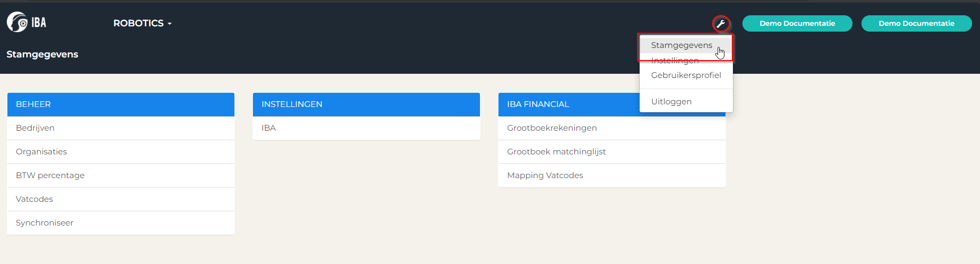Viewport: 980px width, 264px height.
Task: Open the Vatcodes list item
Action: point(121,199)
